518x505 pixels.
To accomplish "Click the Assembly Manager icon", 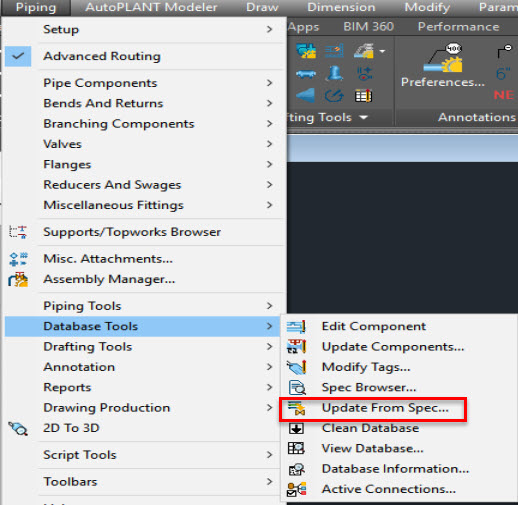I will click(18, 279).
